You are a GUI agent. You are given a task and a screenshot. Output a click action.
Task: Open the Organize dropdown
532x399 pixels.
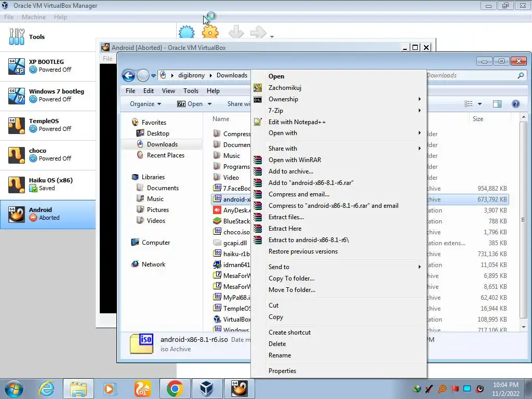[x=145, y=104]
